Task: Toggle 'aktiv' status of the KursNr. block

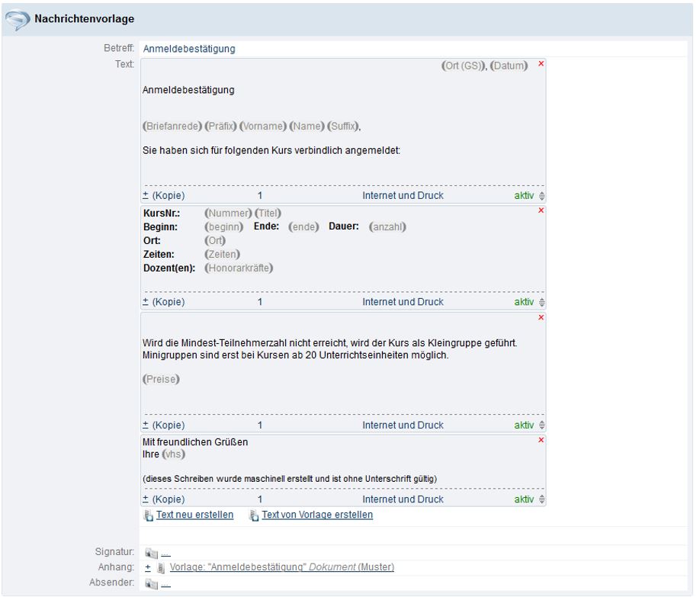Action: [x=523, y=302]
